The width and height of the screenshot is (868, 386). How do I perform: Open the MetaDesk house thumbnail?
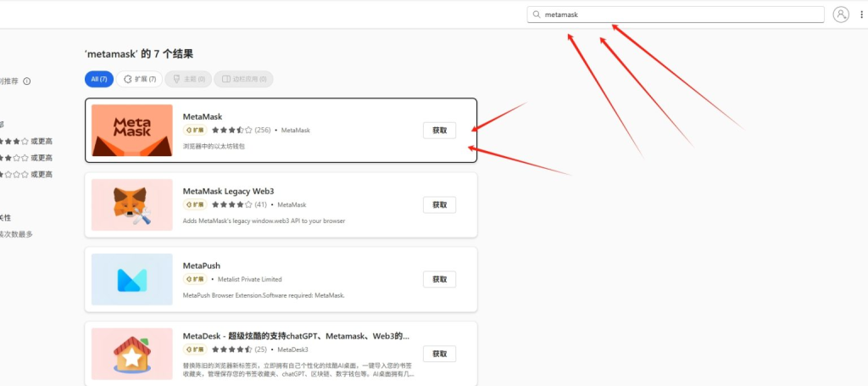click(131, 354)
